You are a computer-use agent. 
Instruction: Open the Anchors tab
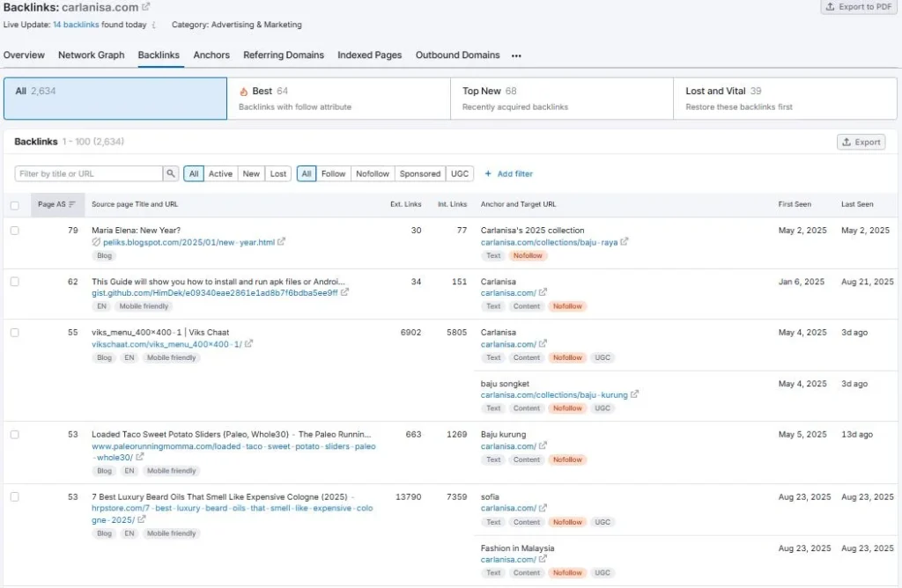tap(211, 55)
